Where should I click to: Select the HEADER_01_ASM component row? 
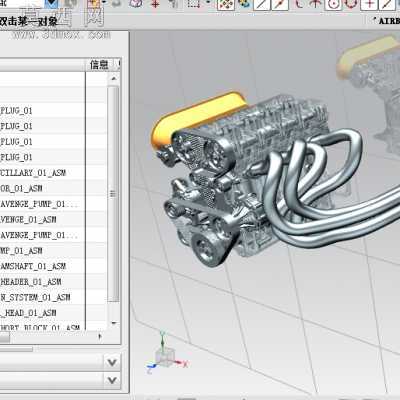pyautogui.click(x=42, y=282)
